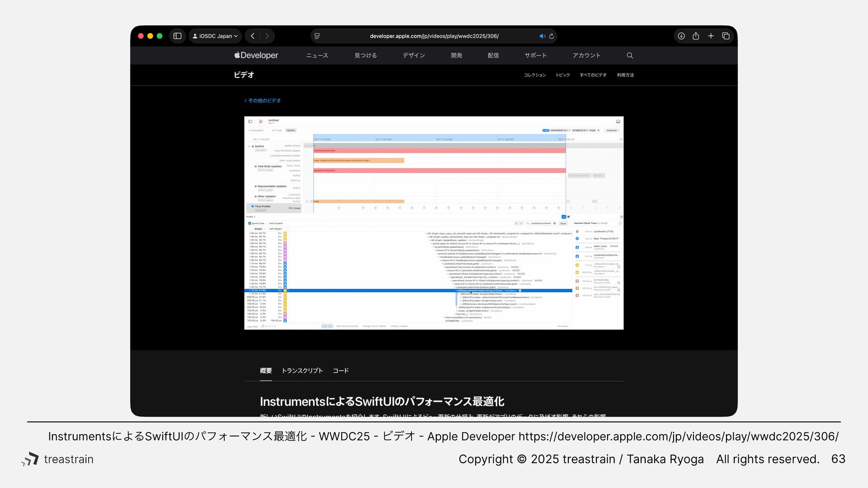This screenshot has height=488, width=868.
Task: Mute the tab audio speaker icon
Action: (542, 36)
